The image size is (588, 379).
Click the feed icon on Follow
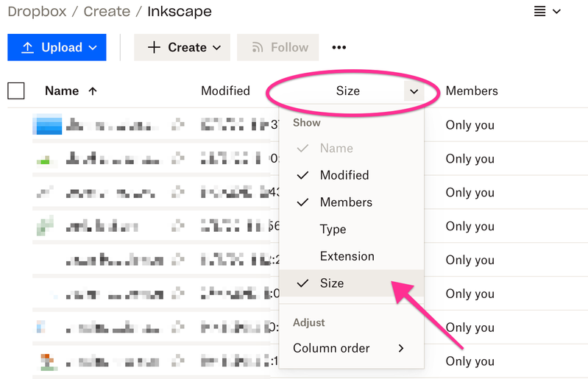pyautogui.click(x=257, y=47)
